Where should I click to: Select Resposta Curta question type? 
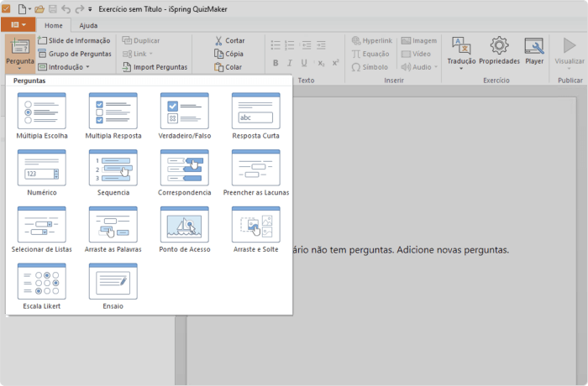click(255, 116)
